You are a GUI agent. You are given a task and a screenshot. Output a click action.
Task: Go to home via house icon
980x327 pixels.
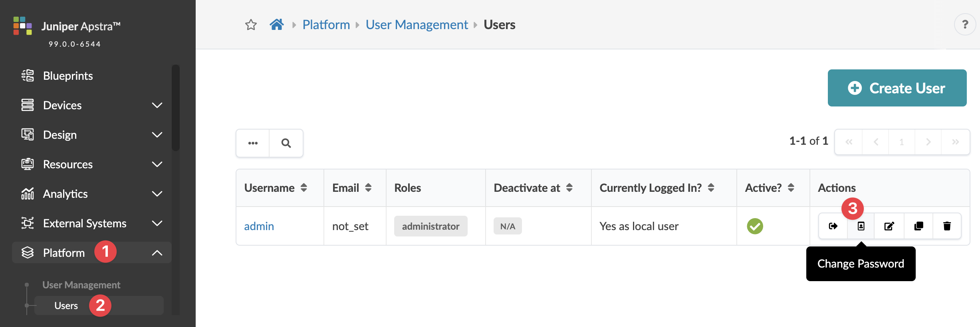(277, 25)
